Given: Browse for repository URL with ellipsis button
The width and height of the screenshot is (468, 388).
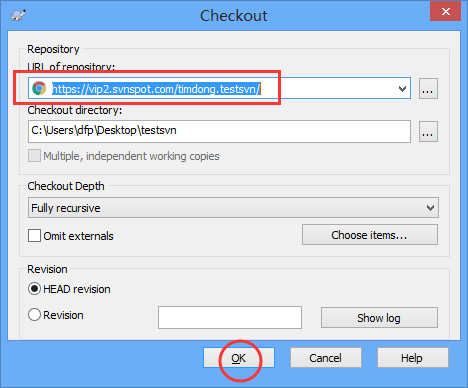Looking at the screenshot, I should [428, 89].
